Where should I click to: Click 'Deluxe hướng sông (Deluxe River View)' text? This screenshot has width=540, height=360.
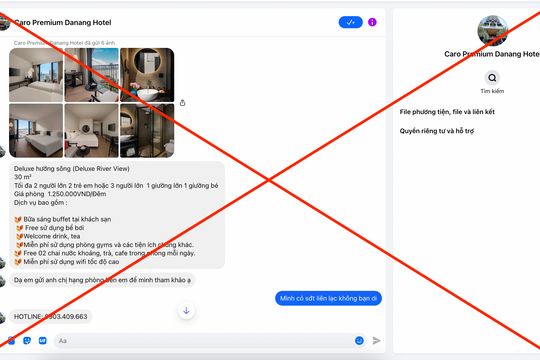coord(72,169)
